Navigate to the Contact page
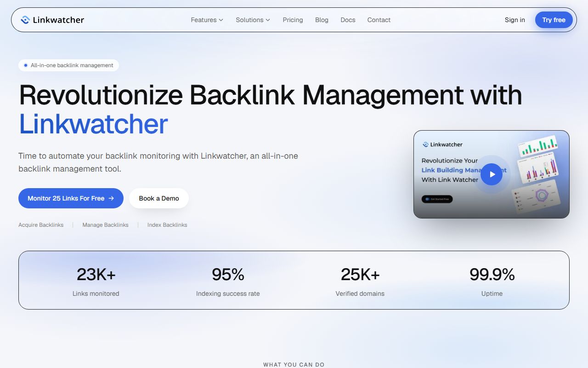Screen dimensions: 588x368 pyautogui.click(x=379, y=20)
